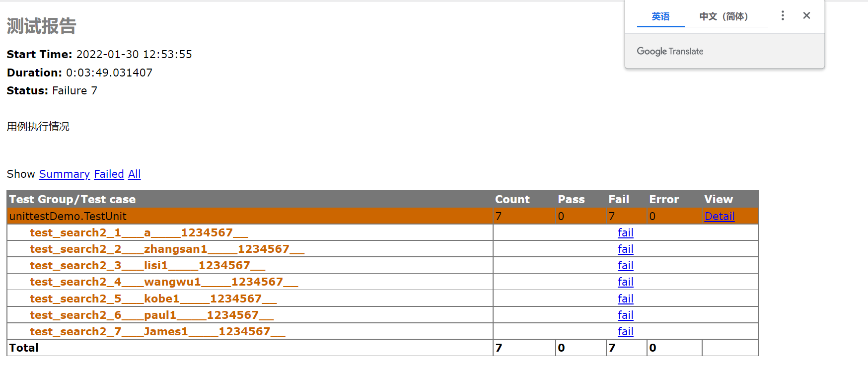Screen dimensions: 868x374
Task: Click the Test Group/Test case header
Action: [72, 199]
